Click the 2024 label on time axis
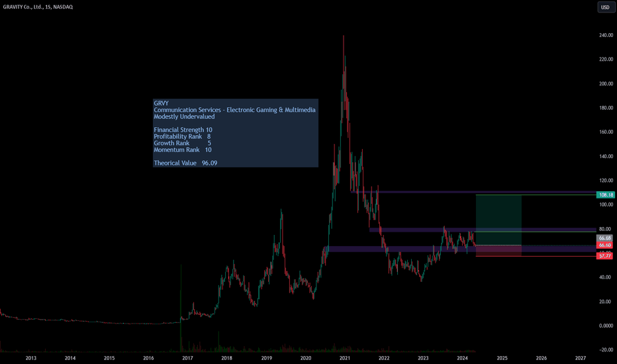 (462, 358)
